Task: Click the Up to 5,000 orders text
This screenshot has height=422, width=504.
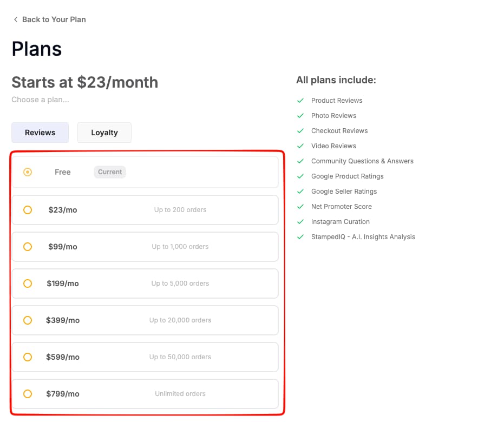Action: click(180, 283)
